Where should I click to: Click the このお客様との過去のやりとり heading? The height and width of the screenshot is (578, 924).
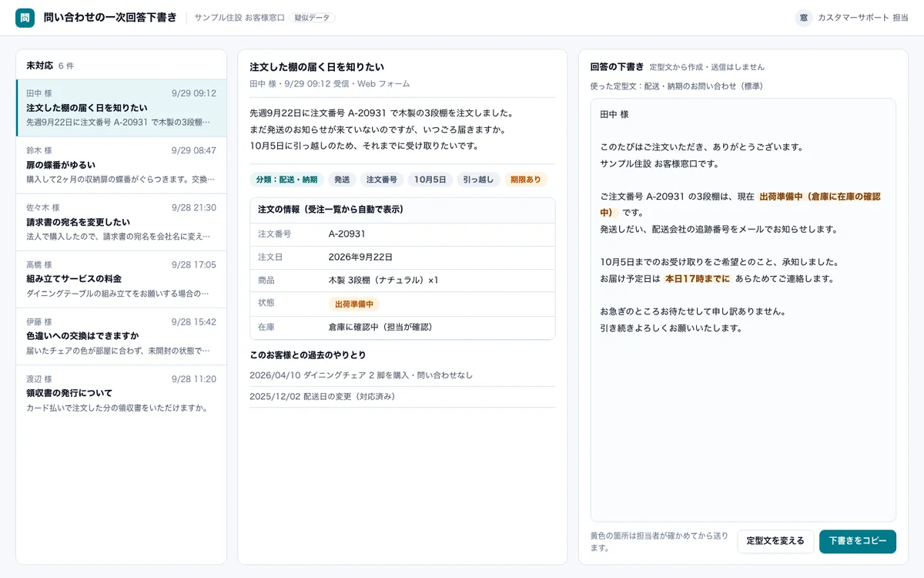click(x=308, y=355)
